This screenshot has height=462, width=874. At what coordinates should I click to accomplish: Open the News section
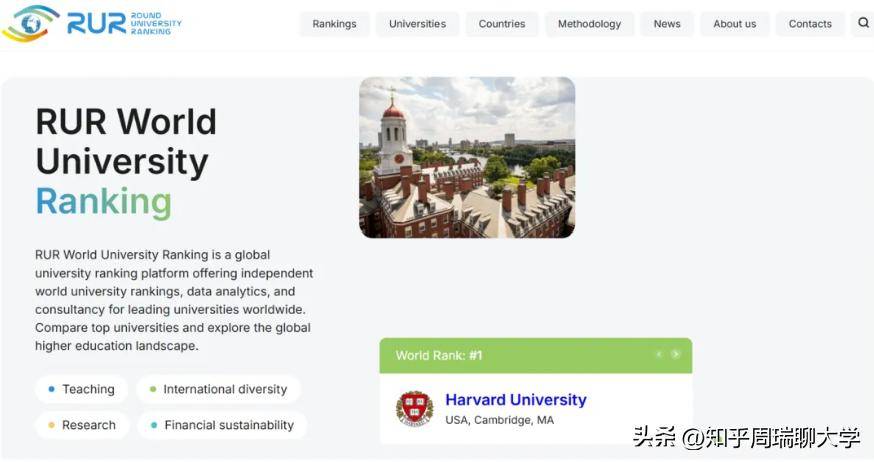click(667, 24)
